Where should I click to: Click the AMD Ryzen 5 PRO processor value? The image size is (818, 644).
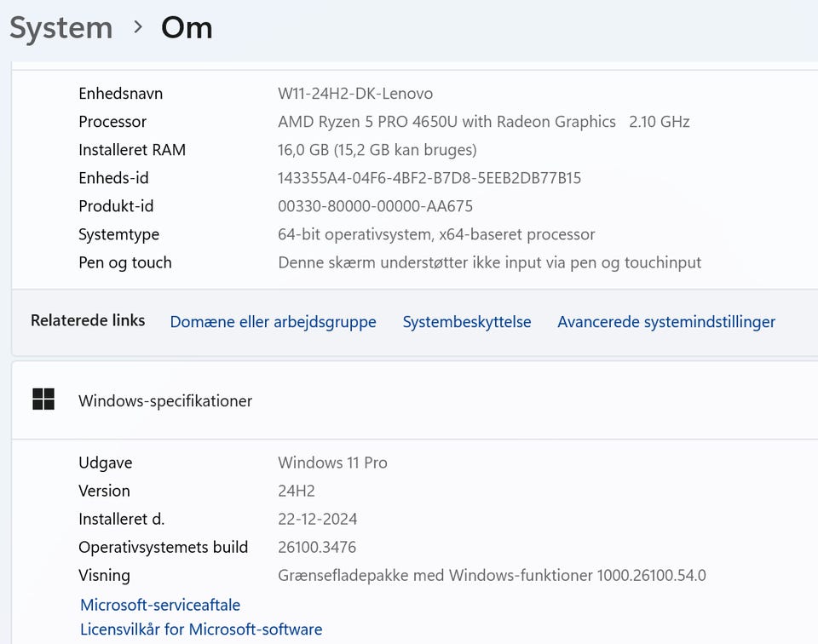coord(446,122)
